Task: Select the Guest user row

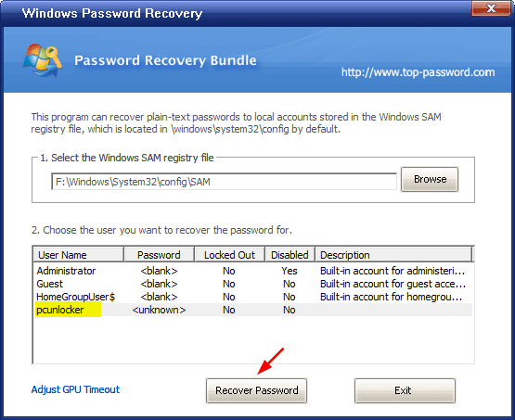Action: click(x=253, y=284)
